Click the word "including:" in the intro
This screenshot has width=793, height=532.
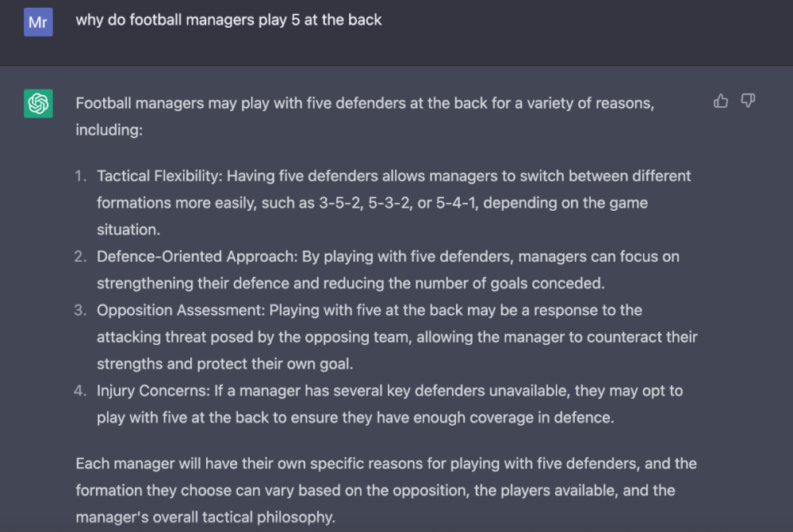click(x=109, y=129)
